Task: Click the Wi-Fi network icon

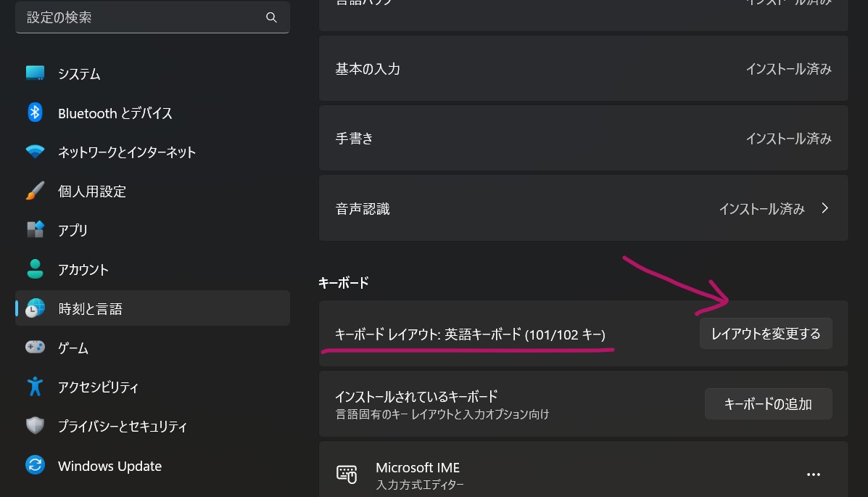Action: (x=35, y=151)
